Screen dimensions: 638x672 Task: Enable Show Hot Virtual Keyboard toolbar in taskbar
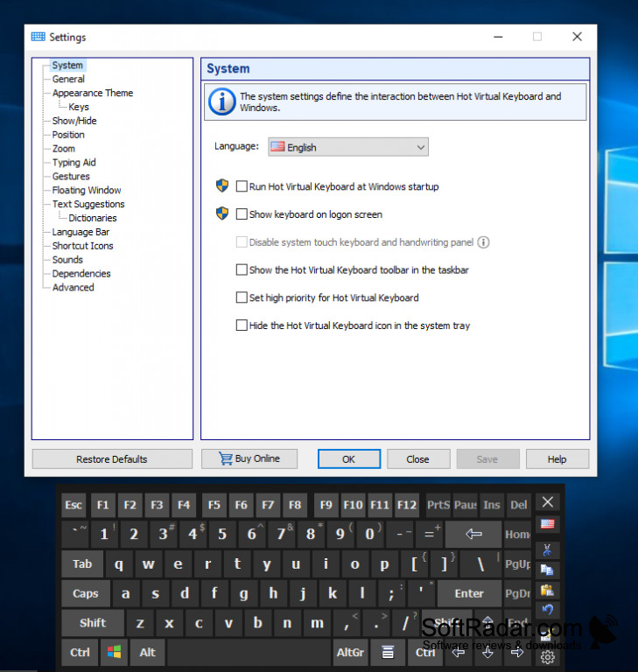(353, 270)
